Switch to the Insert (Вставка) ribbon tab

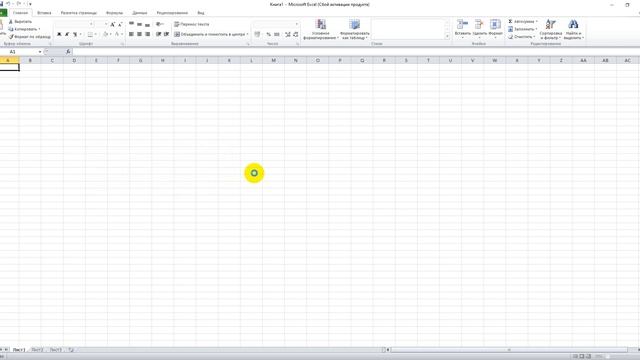click(44, 13)
